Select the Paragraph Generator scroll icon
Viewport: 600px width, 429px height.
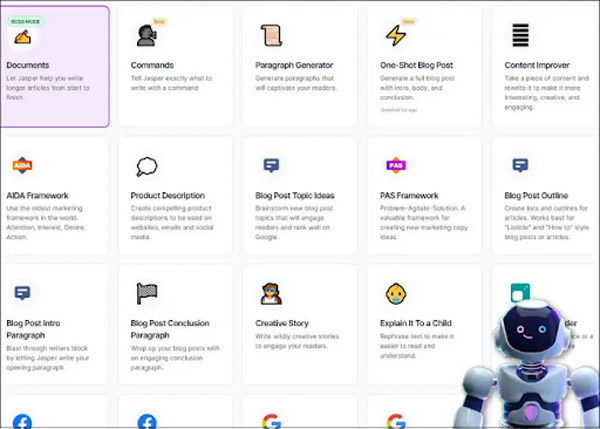pos(270,36)
